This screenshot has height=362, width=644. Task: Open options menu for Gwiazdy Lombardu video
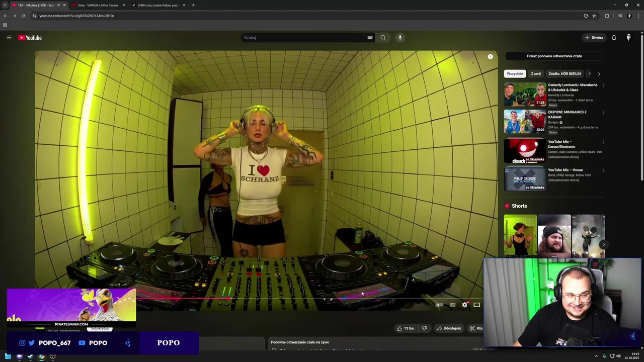pos(603,85)
